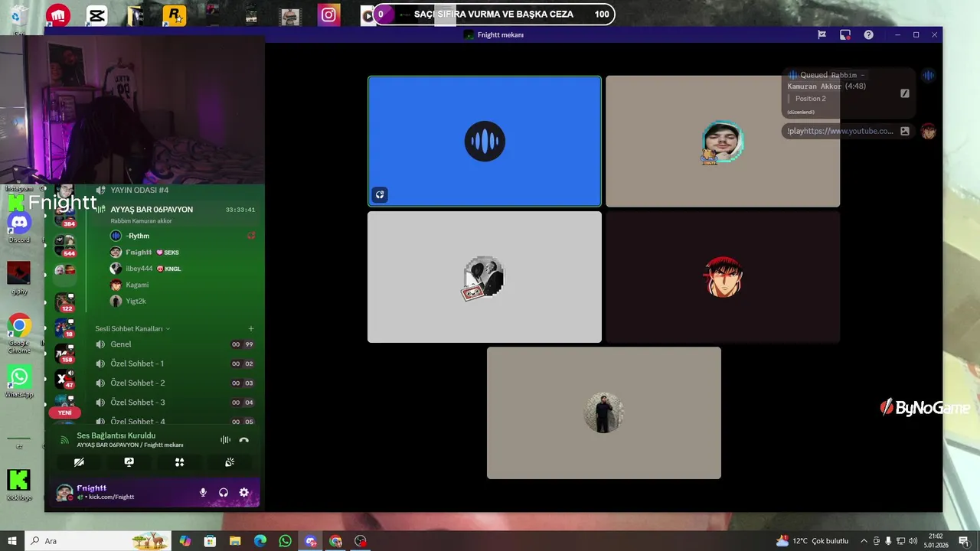
Task: Join the Genel voice channel
Action: (175, 344)
